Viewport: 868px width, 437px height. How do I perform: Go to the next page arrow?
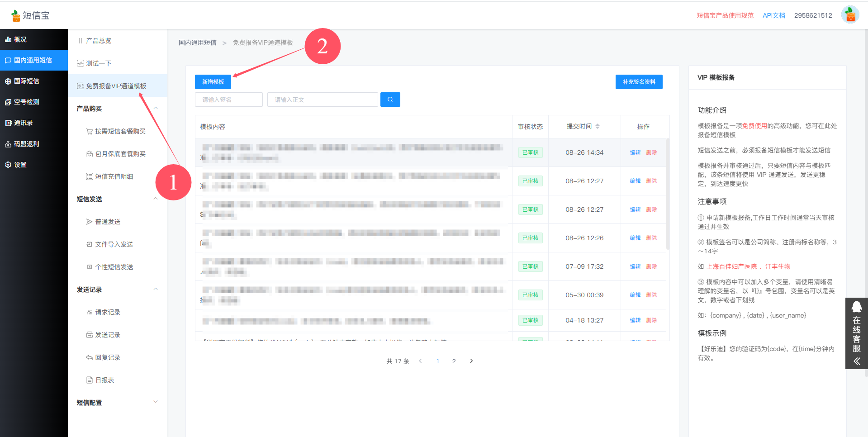(x=471, y=361)
